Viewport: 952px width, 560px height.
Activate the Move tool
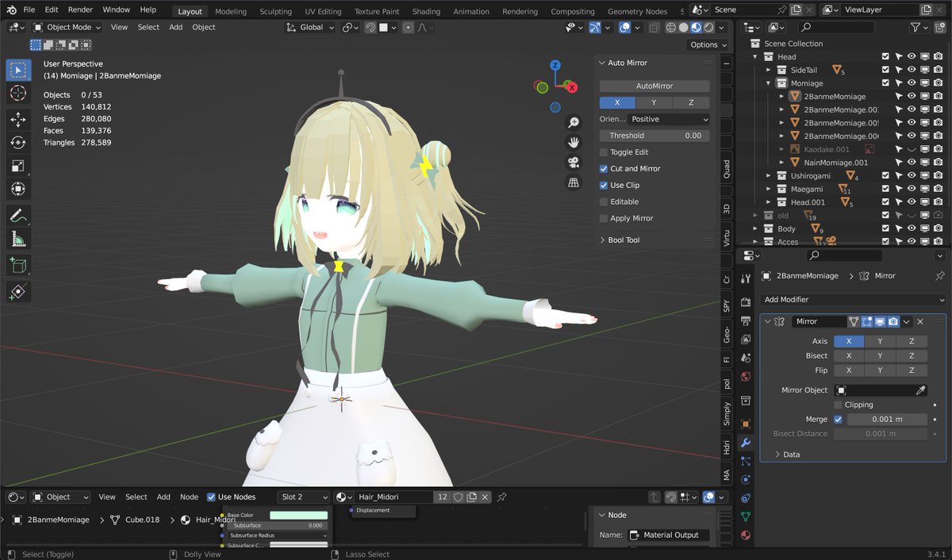click(18, 120)
